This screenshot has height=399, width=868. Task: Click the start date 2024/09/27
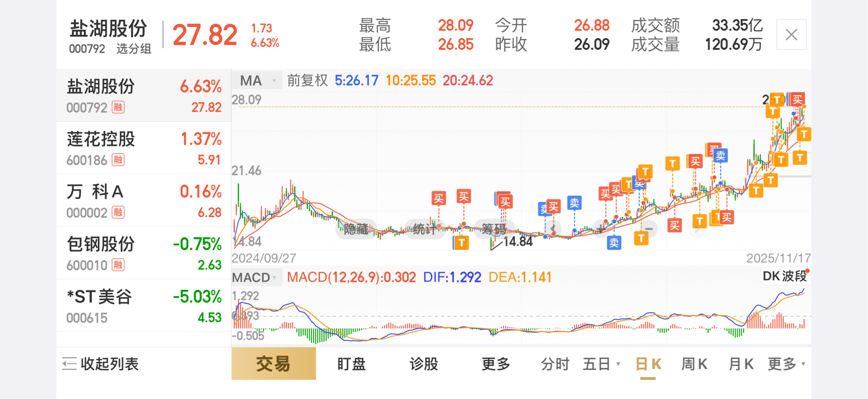pyautogui.click(x=264, y=258)
